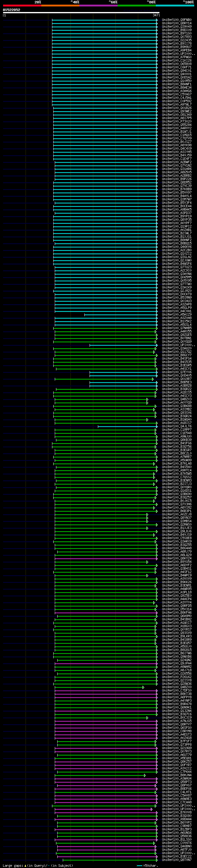Click the cyan ~100% identity legend segment
Screen dimensions: 197x868
tap(175, 6)
